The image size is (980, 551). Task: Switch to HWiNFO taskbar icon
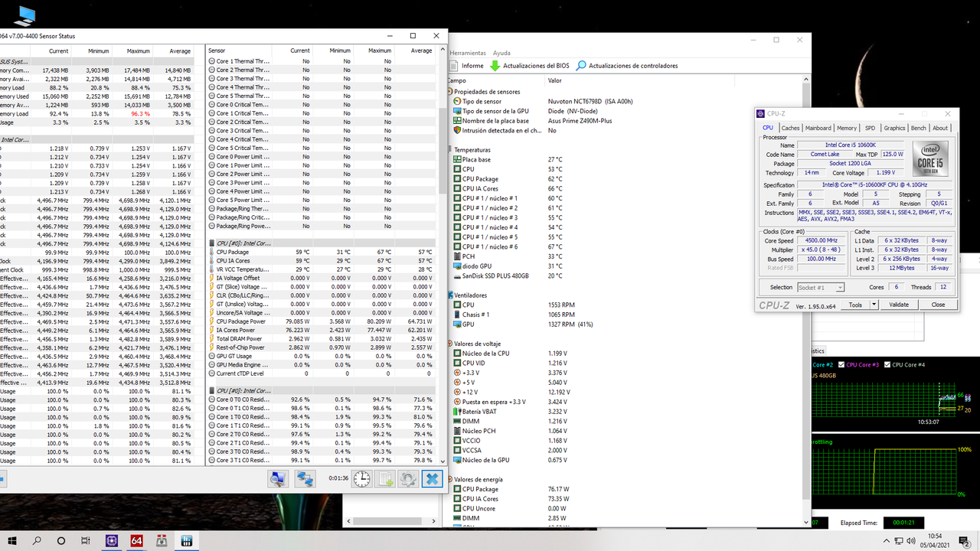186,540
